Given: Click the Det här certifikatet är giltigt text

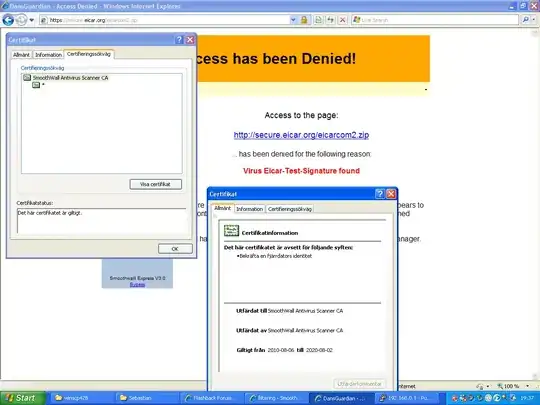Looking at the screenshot, I should (x=50, y=213).
